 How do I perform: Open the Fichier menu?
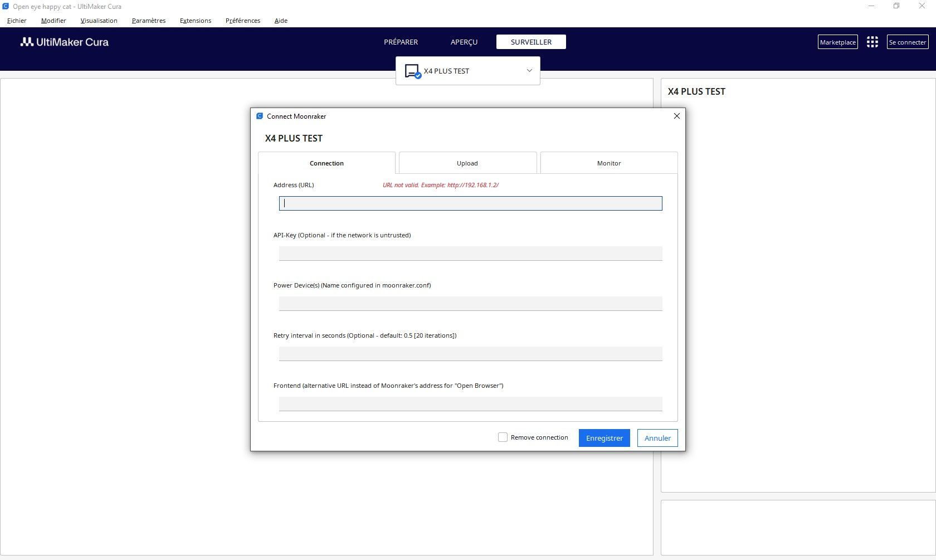(x=17, y=21)
